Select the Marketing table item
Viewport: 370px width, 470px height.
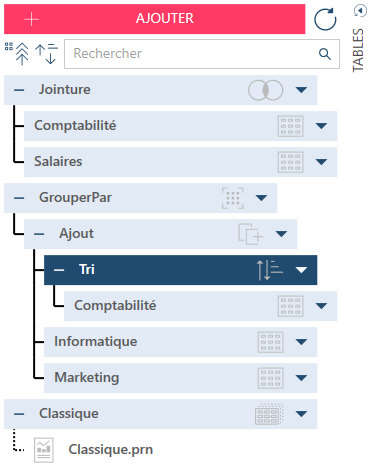point(180,378)
